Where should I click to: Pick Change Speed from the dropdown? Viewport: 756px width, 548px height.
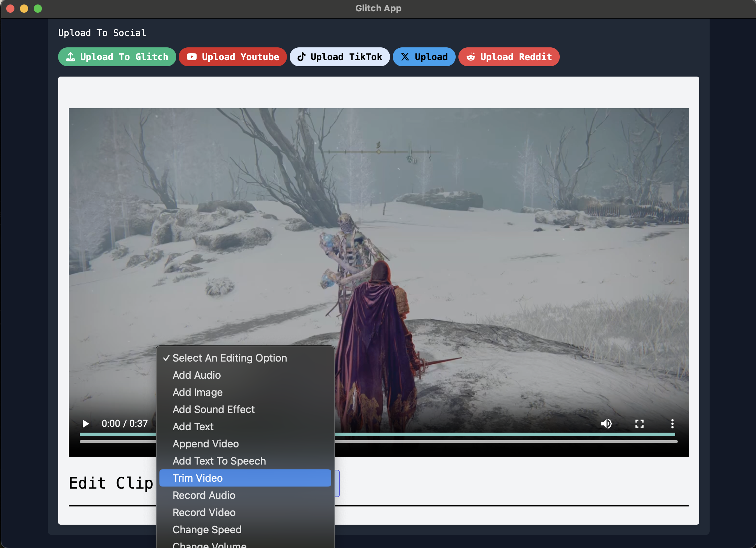(x=207, y=529)
